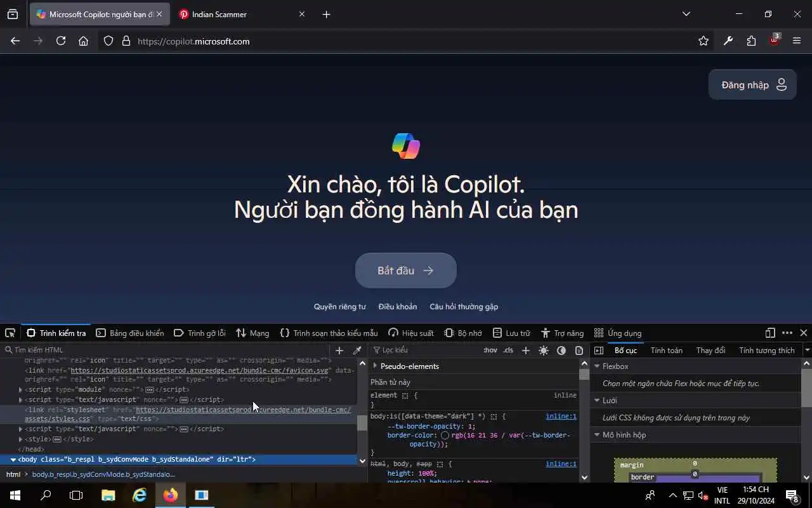This screenshot has width=812, height=508.
Task: Open the Điều khoản terms link
Action: click(x=398, y=307)
